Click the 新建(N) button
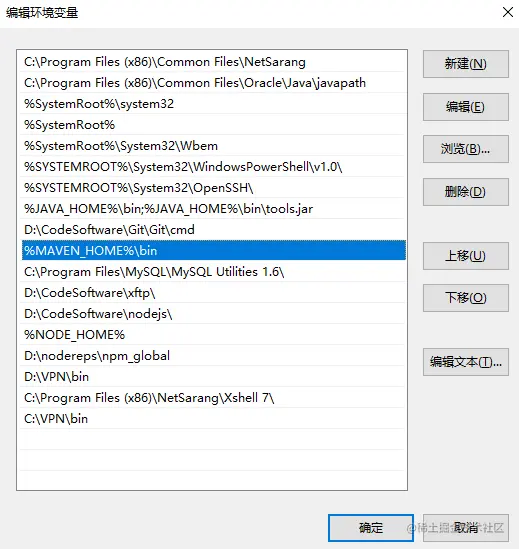The image size is (519, 549). tap(465, 64)
